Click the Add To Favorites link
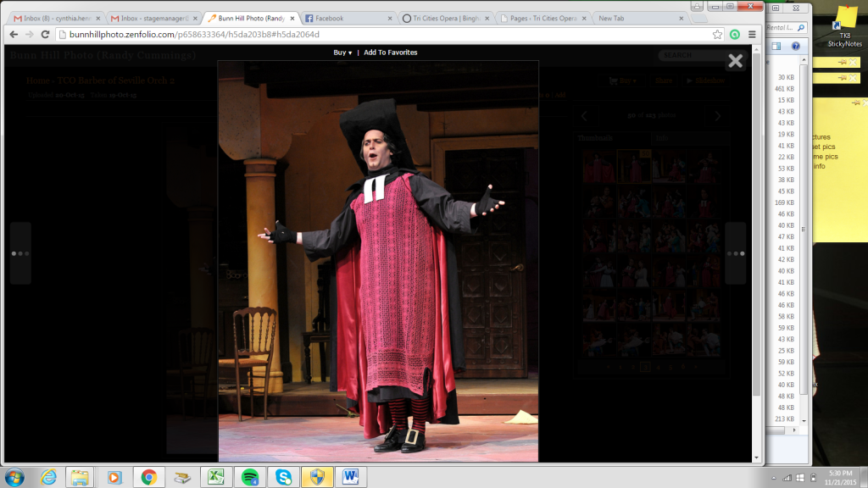This screenshot has height=488, width=868. coord(391,53)
